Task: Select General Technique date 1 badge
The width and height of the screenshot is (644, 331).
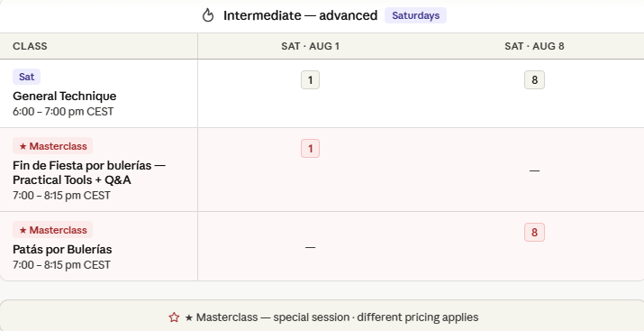Action: 310,80
